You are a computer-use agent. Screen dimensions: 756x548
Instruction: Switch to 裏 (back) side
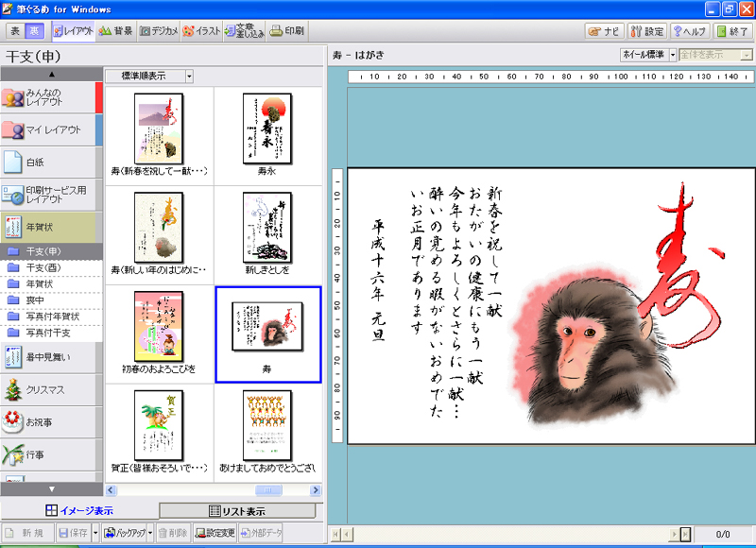(34, 30)
